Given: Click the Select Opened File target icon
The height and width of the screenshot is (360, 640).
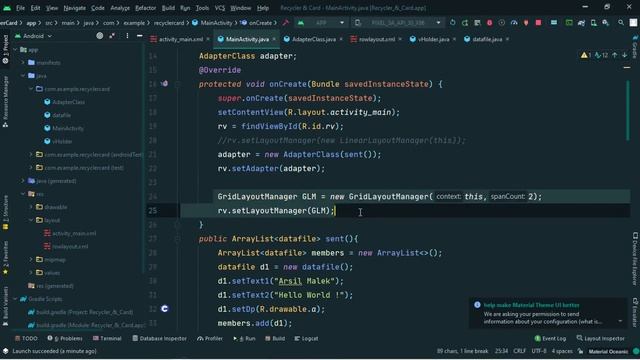Looking at the screenshot, I should coord(100,36).
